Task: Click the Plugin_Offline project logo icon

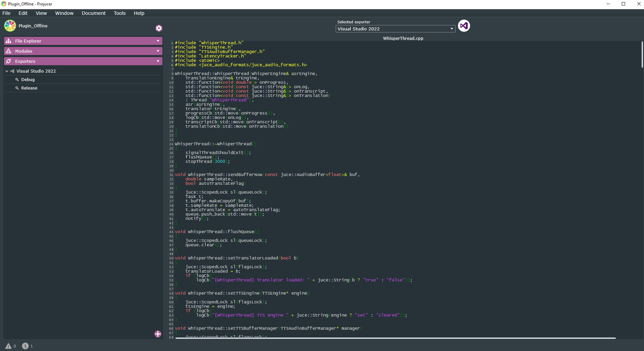Action: click(x=10, y=26)
